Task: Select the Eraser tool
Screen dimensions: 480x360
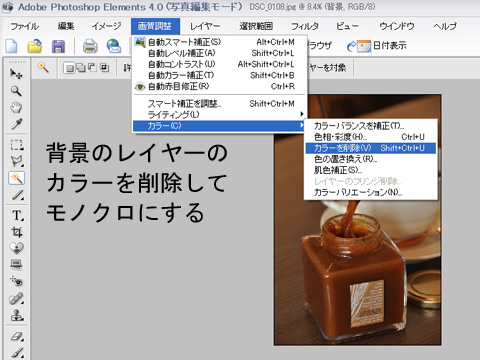Action: tap(16, 336)
